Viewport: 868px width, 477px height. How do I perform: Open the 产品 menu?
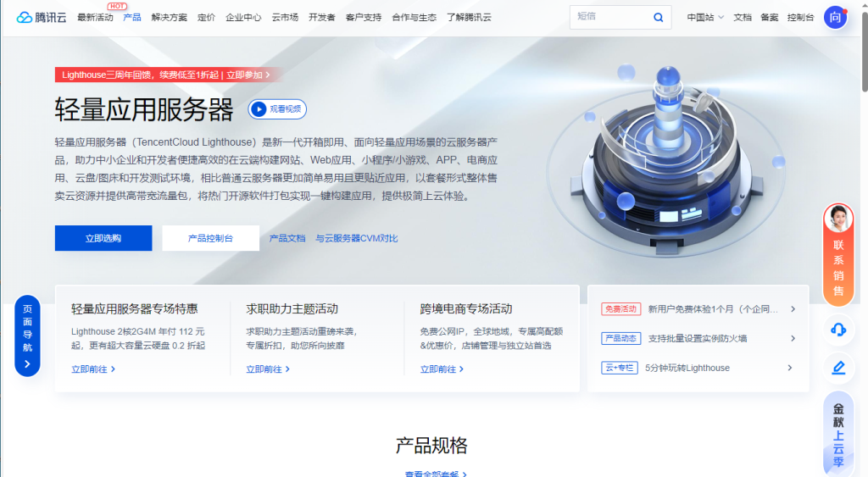(131, 18)
